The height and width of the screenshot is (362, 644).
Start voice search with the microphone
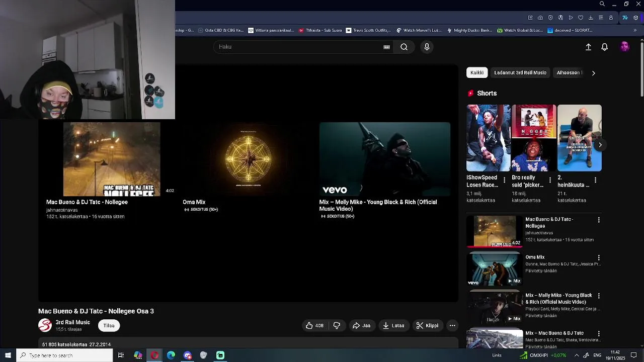[x=427, y=47]
